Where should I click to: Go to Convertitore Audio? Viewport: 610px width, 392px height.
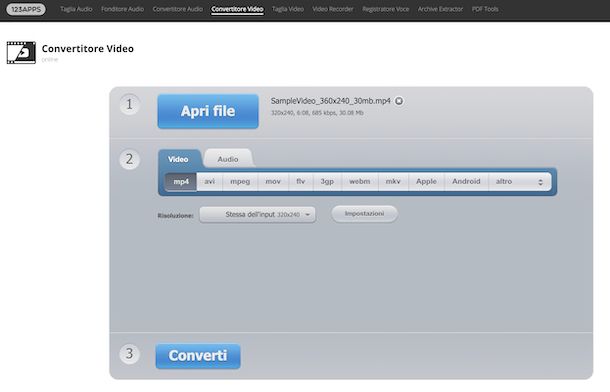tap(178, 9)
